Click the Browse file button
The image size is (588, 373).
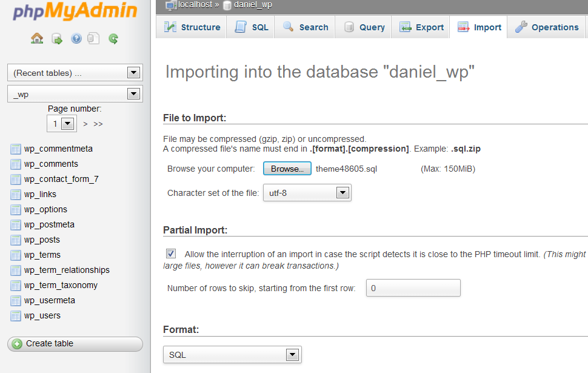[x=287, y=169]
